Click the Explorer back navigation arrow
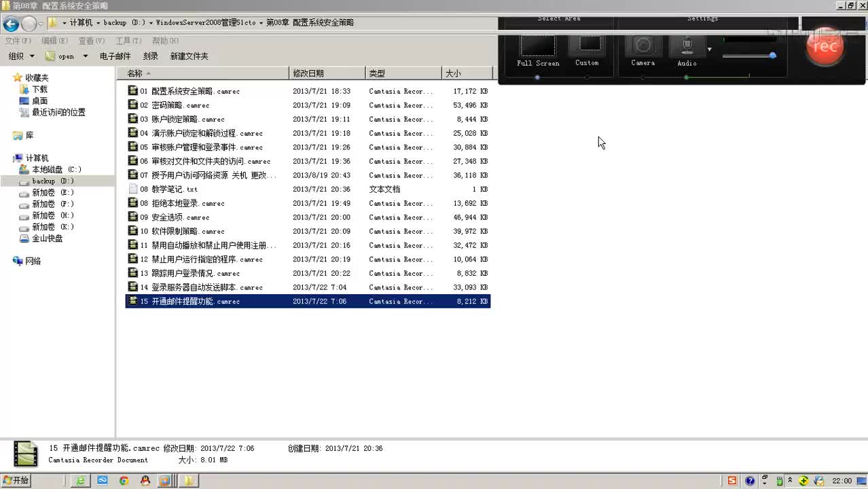 tap(10, 24)
